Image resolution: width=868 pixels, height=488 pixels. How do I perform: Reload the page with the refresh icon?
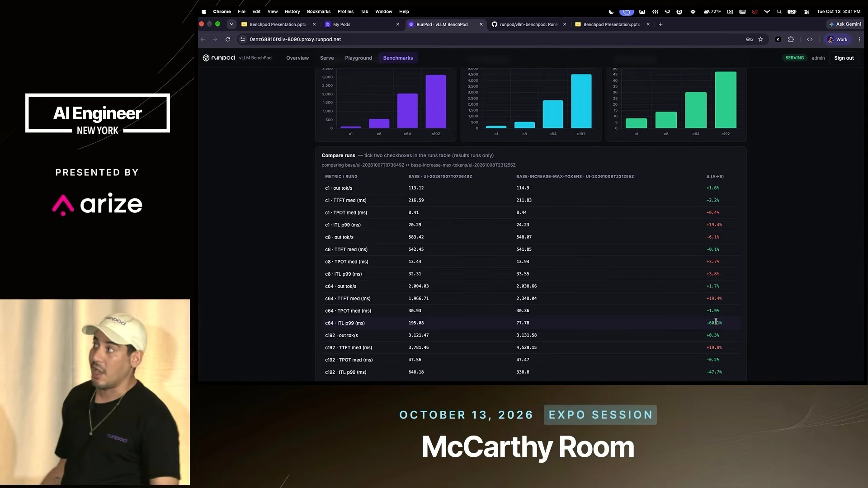click(228, 39)
